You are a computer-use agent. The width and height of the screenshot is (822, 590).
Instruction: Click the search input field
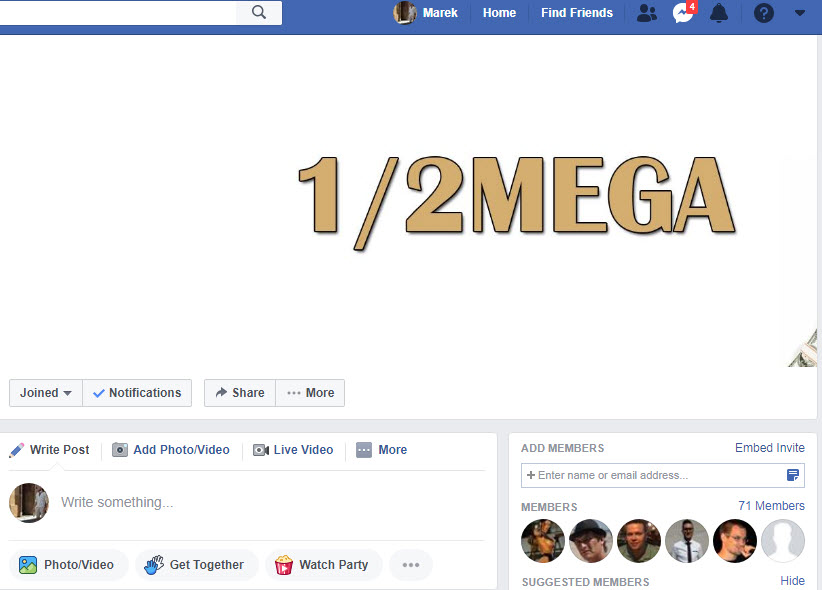coord(118,13)
